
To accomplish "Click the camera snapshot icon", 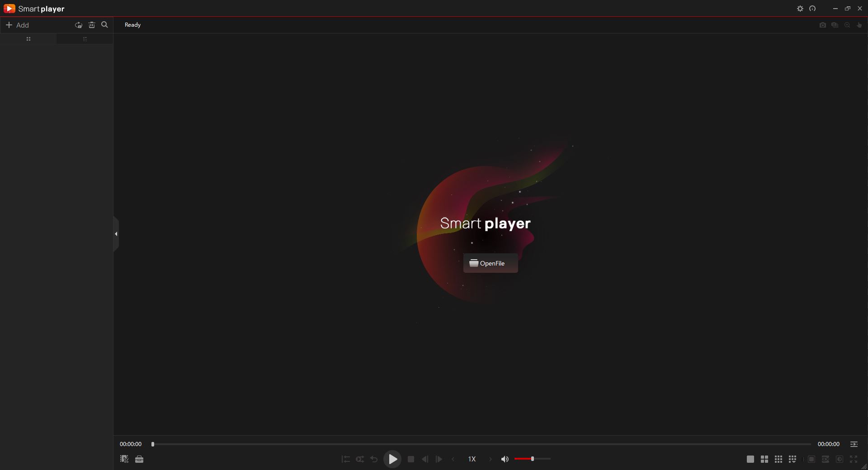I will [x=823, y=25].
